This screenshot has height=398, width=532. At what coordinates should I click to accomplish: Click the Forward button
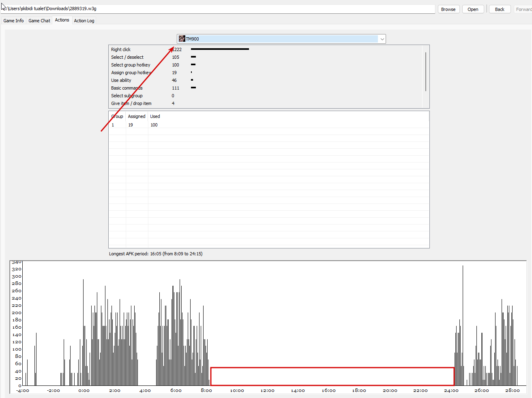click(523, 9)
